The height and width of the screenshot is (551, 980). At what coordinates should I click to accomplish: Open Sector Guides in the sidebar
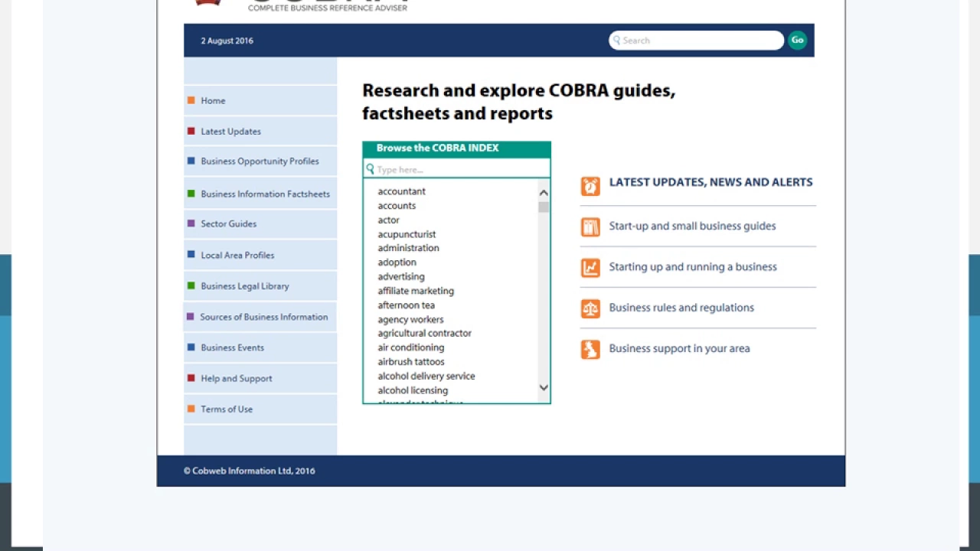point(260,223)
